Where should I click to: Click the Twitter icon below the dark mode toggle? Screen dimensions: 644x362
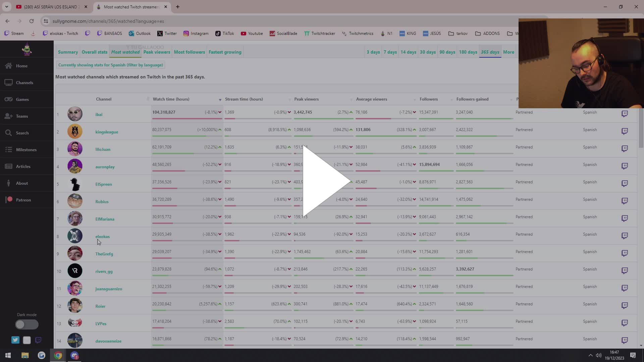(x=15, y=340)
